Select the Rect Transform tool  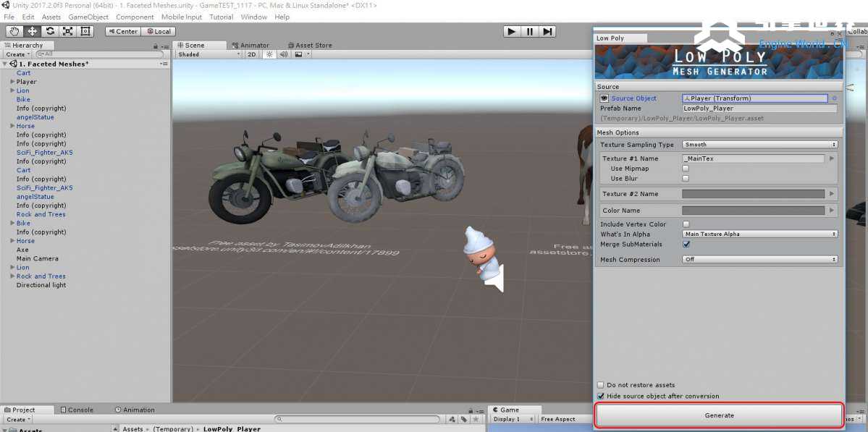click(x=85, y=32)
